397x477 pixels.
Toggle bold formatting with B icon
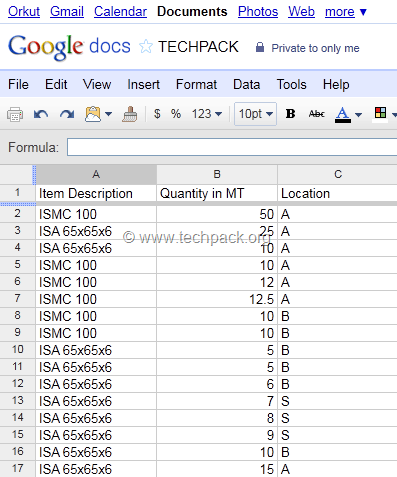(x=290, y=114)
